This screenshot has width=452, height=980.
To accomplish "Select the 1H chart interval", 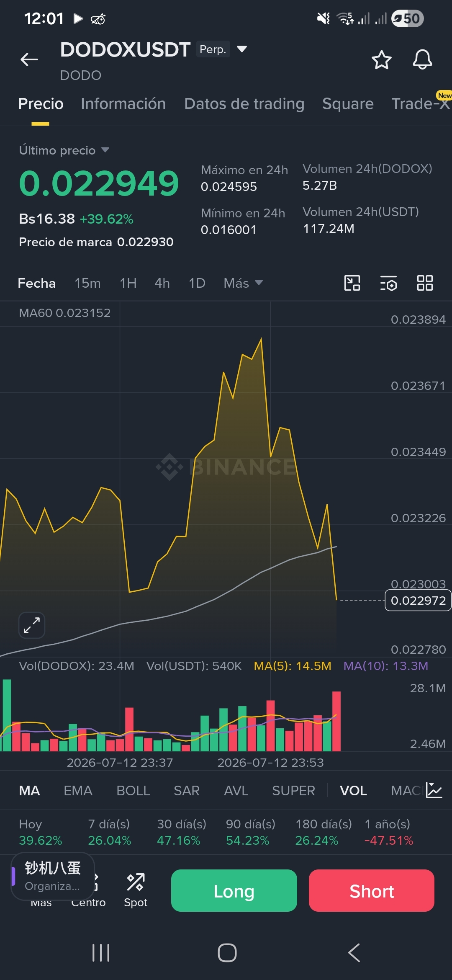I will [x=128, y=283].
